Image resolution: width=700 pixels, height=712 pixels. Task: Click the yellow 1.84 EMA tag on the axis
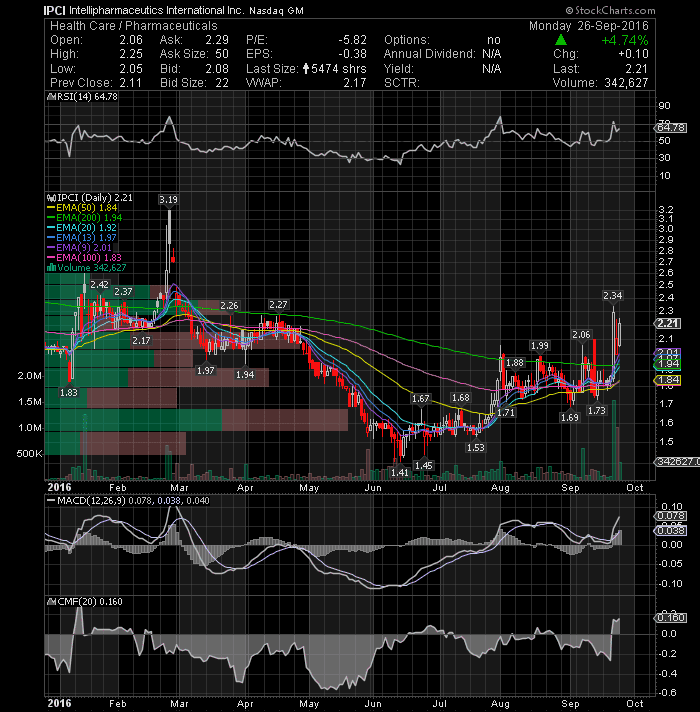[668, 380]
